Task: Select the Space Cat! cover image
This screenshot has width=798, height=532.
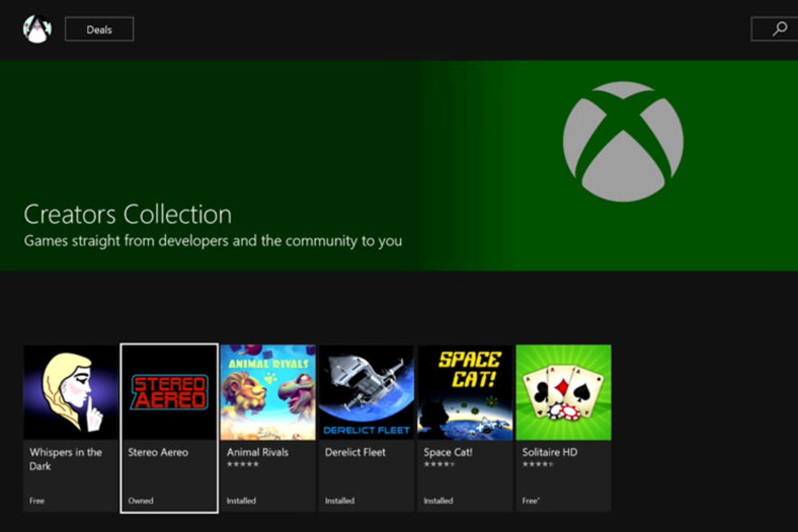Action: [x=465, y=392]
